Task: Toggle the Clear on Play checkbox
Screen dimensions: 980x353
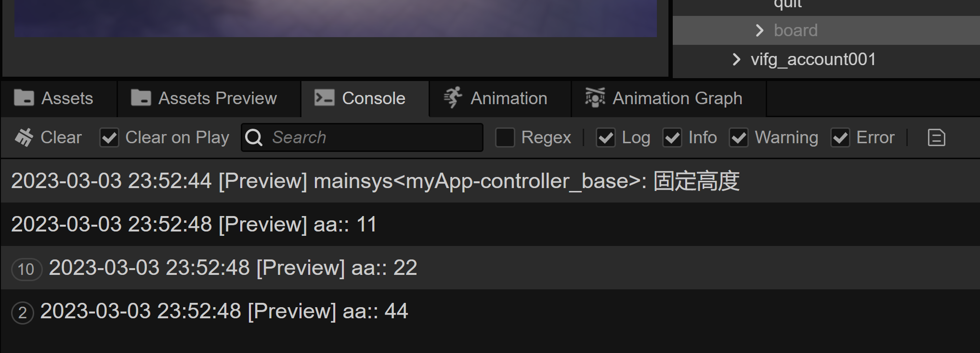Action: [x=109, y=138]
